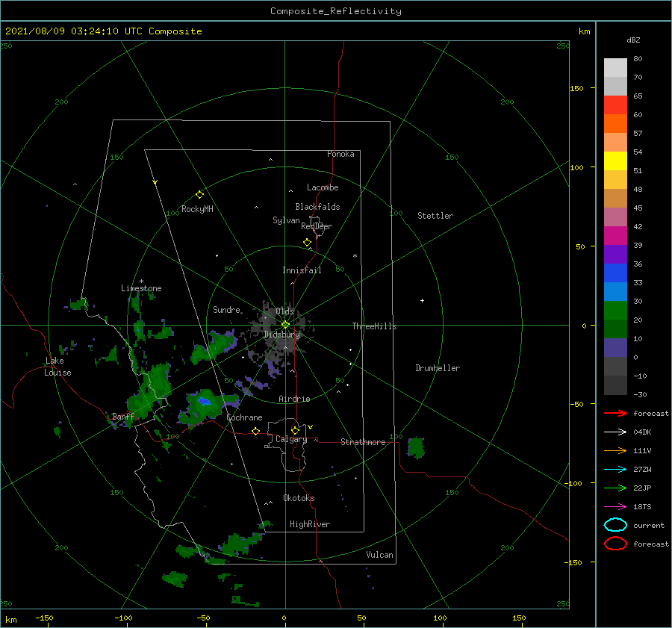672x628 pixels.
Task: Click the green echo cell south of Strathmore
Action: (416, 448)
